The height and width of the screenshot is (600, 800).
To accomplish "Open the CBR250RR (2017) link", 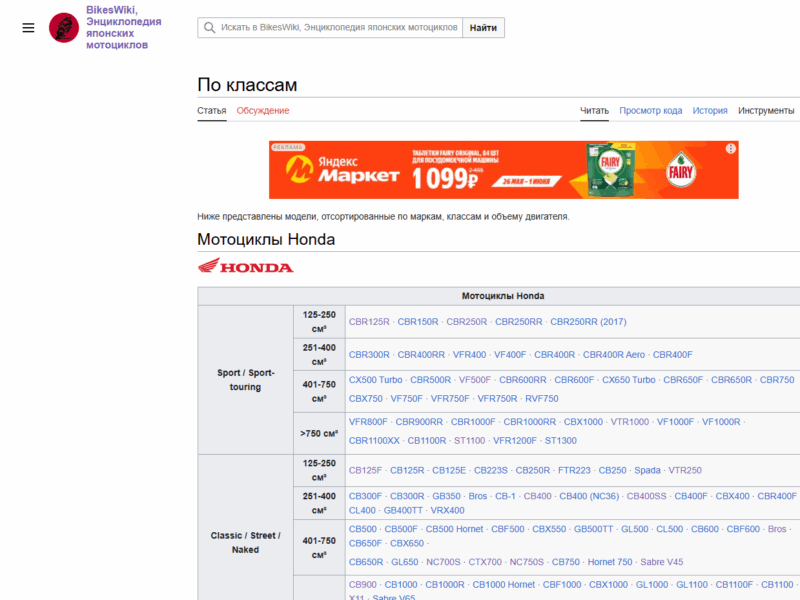I will click(588, 322).
